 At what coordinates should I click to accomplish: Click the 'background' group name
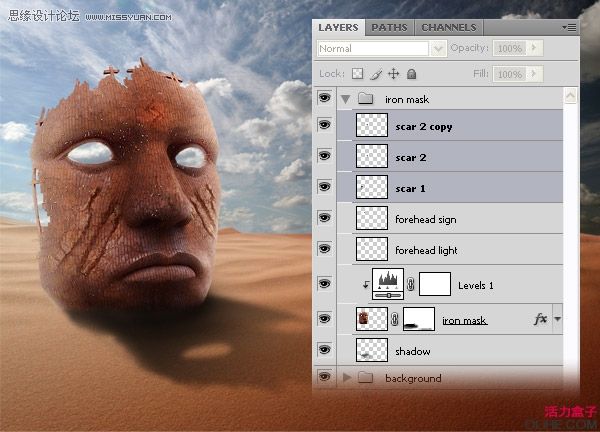[413, 378]
